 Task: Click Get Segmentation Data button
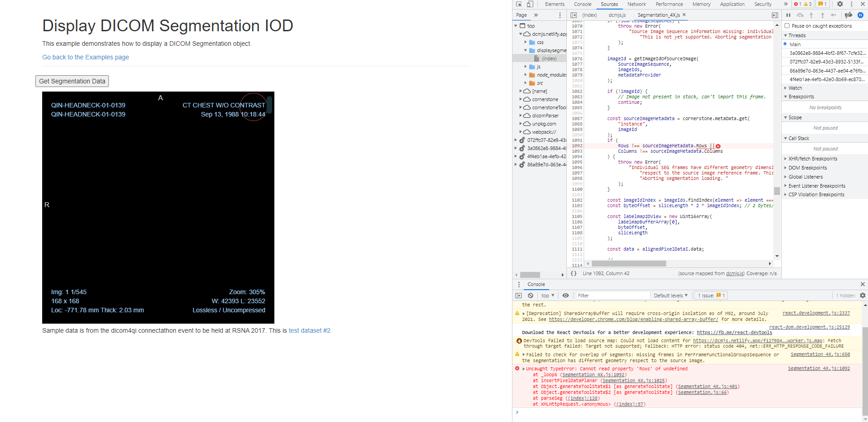pos(72,81)
